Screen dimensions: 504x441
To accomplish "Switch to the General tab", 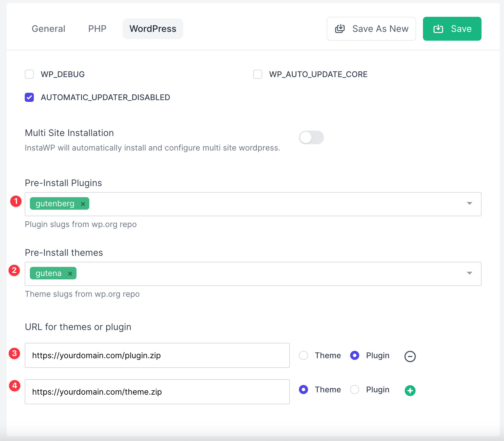I will click(x=48, y=29).
